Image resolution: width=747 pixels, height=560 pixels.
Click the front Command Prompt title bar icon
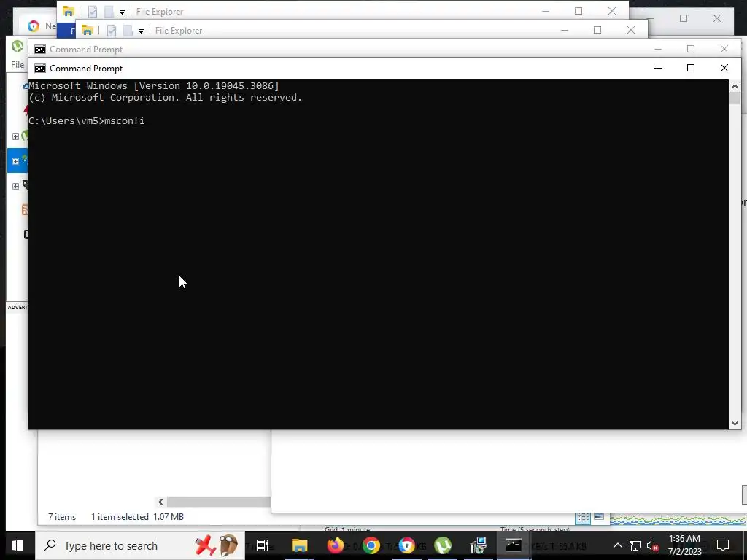[40, 69]
